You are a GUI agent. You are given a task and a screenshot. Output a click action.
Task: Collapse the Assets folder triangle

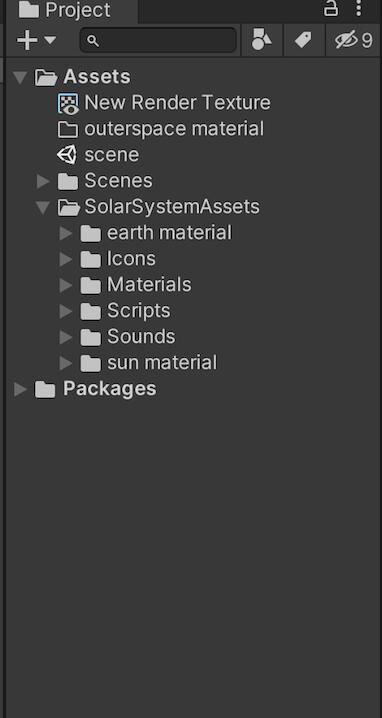coord(20,77)
